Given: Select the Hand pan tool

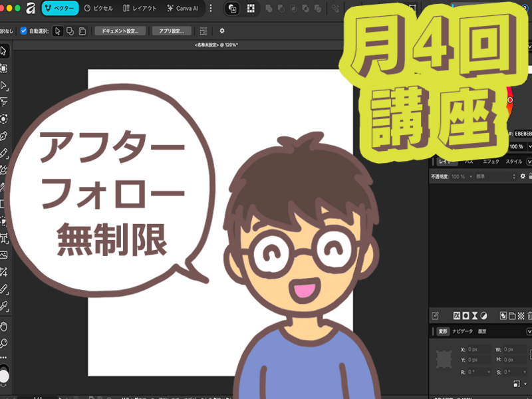Looking at the screenshot, I should pyautogui.click(x=4, y=327).
